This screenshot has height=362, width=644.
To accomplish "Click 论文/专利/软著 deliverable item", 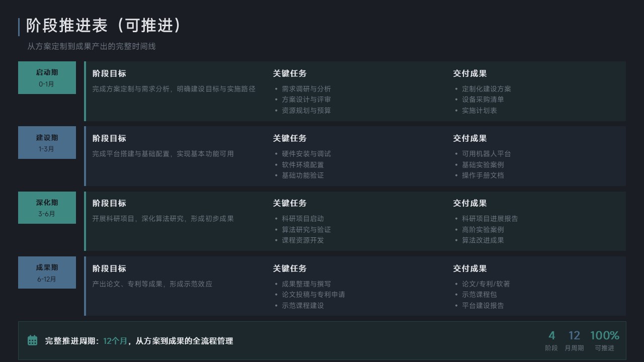I will pyautogui.click(x=486, y=284).
